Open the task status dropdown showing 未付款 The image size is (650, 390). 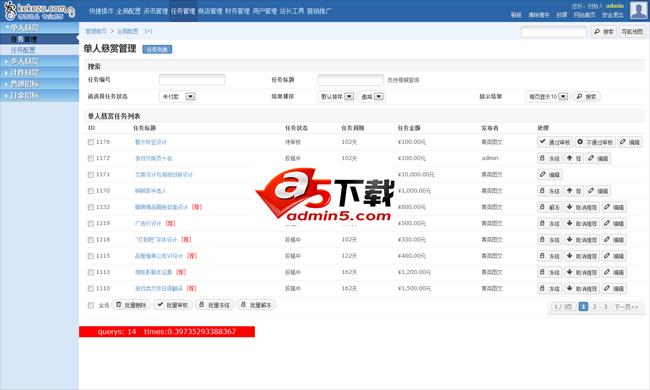(x=178, y=97)
